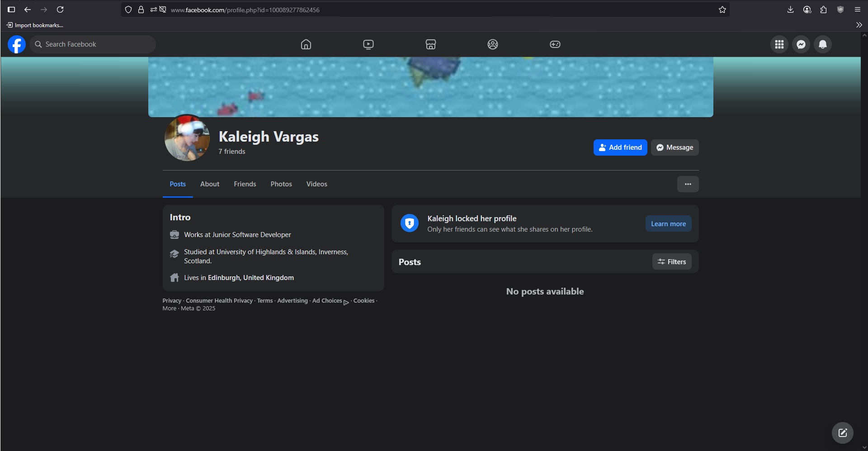Click the uBlock shield extension icon
This screenshot has width=868, height=451.
840,9
